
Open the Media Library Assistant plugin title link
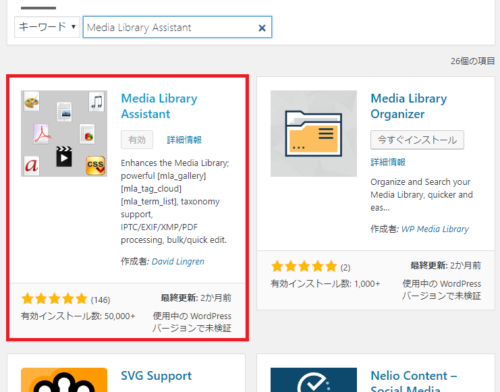pos(159,106)
